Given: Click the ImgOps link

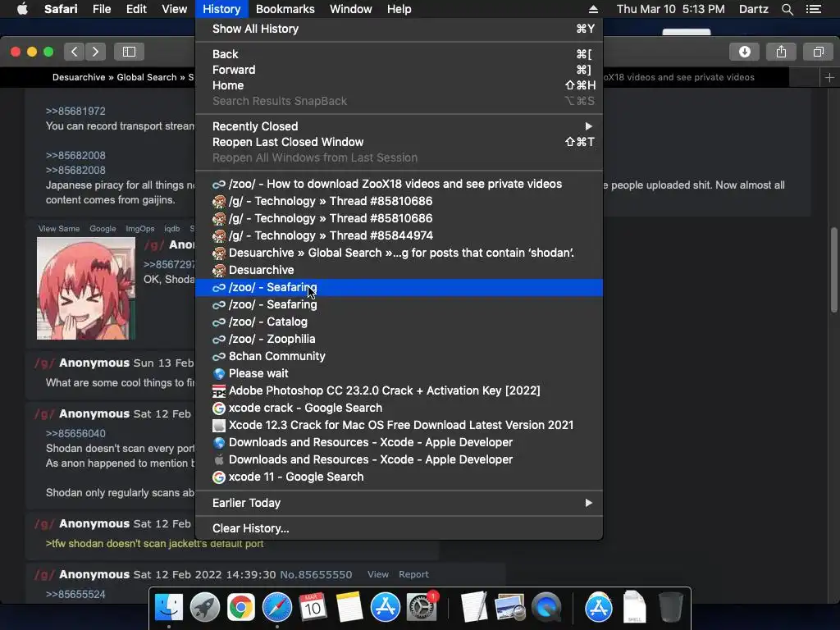Looking at the screenshot, I should click(139, 229).
